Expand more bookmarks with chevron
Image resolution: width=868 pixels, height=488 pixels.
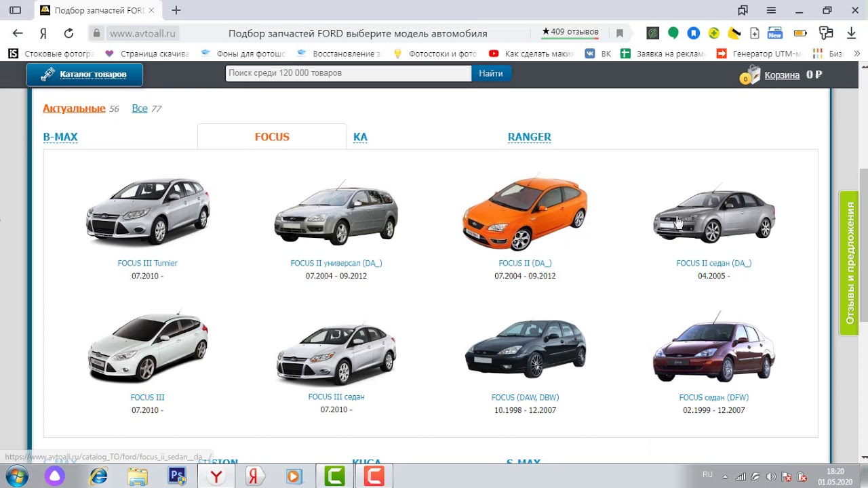856,54
